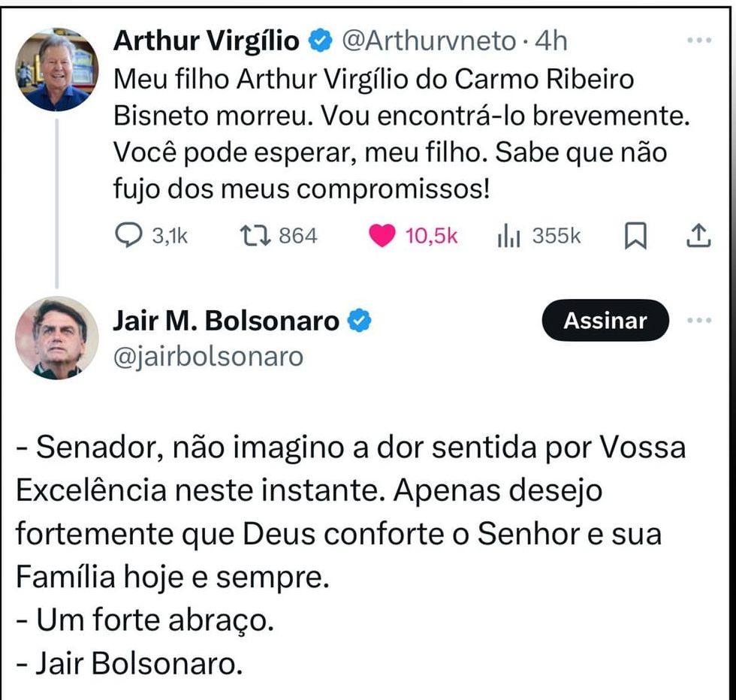This screenshot has width=736, height=700.
Task: Open more options on Arthur Virgílio's tweet
Action: click(698, 41)
